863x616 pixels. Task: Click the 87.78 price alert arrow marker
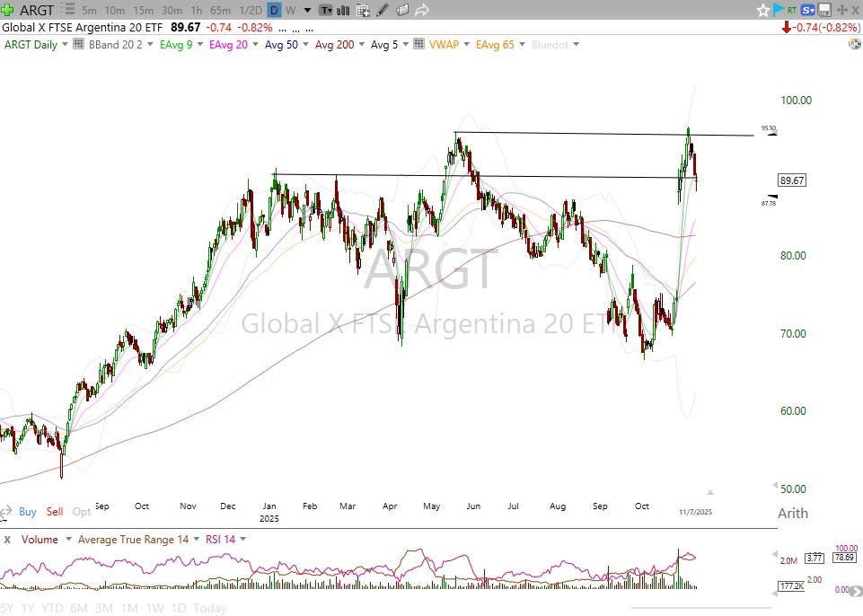point(772,197)
